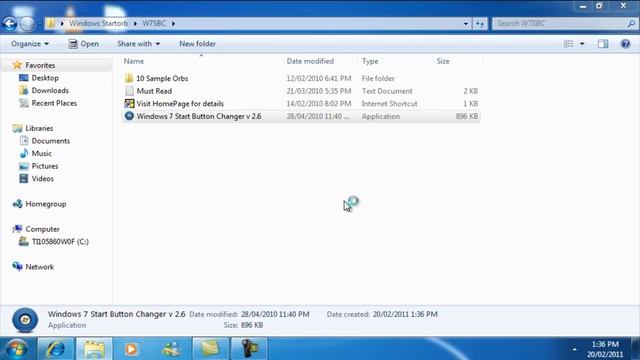Refresh the folder view

click(480, 24)
